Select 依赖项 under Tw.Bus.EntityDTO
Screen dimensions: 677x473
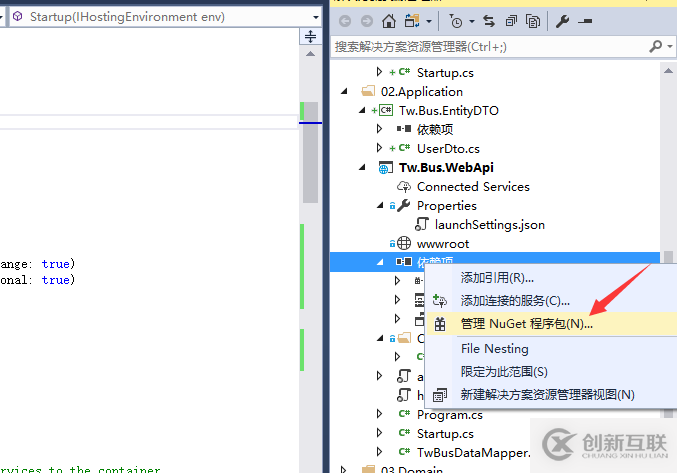[x=435, y=129]
